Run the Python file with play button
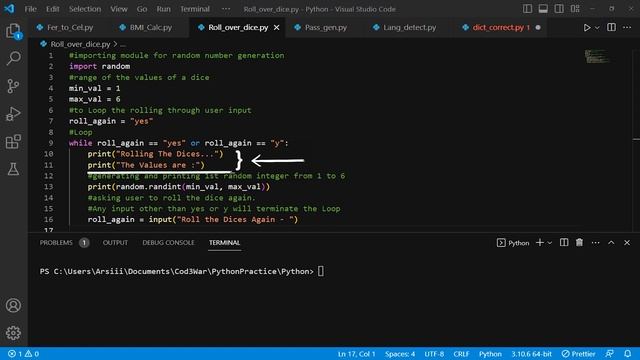640x360 pixels. click(587, 27)
